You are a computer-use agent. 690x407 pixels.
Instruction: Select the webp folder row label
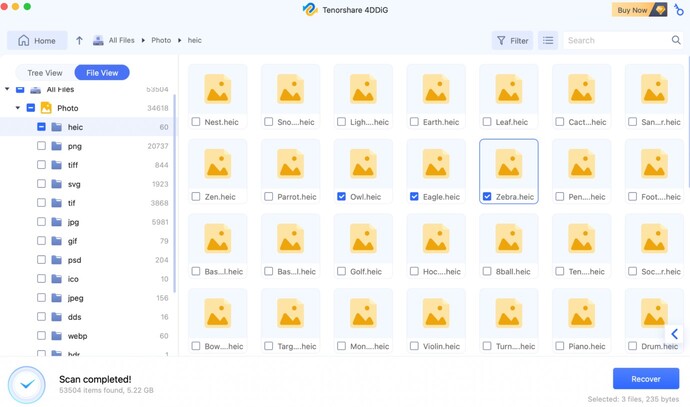[77, 336]
